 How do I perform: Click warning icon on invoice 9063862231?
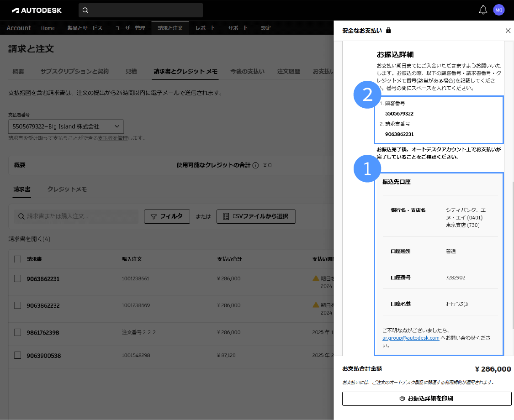pyautogui.click(x=315, y=278)
